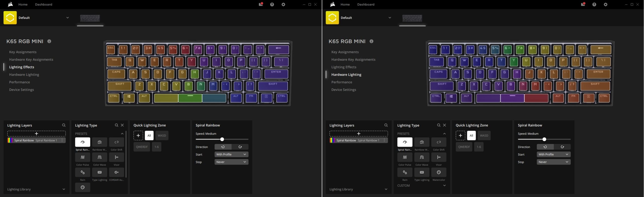Show K65 RGB MINI info in left window

tap(49, 41)
